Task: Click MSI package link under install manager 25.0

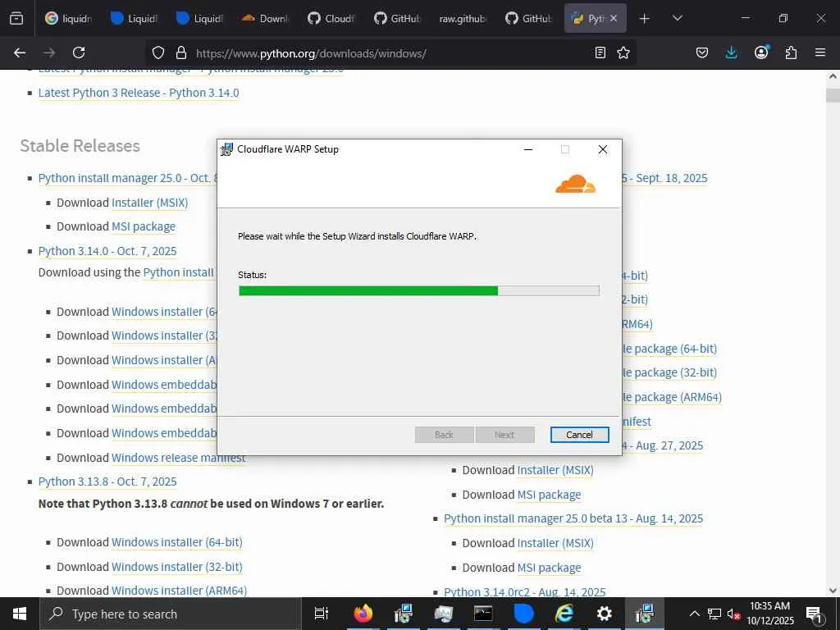Action: click(x=143, y=226)
